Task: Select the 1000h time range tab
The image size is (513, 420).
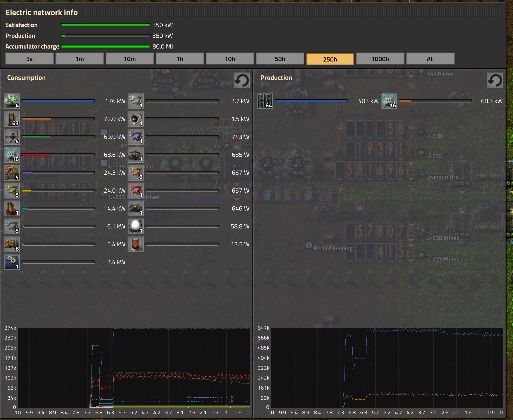Action: (380, 59)
